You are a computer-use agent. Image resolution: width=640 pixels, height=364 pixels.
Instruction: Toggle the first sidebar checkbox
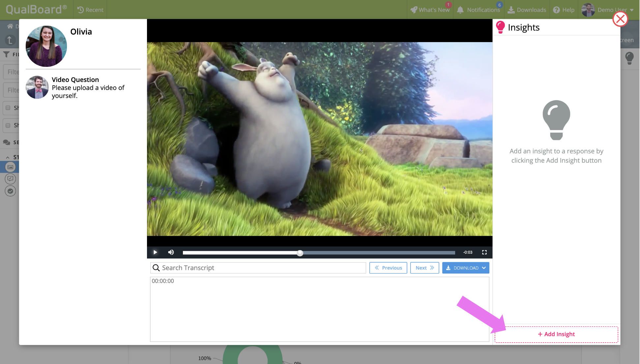[8, 108]
